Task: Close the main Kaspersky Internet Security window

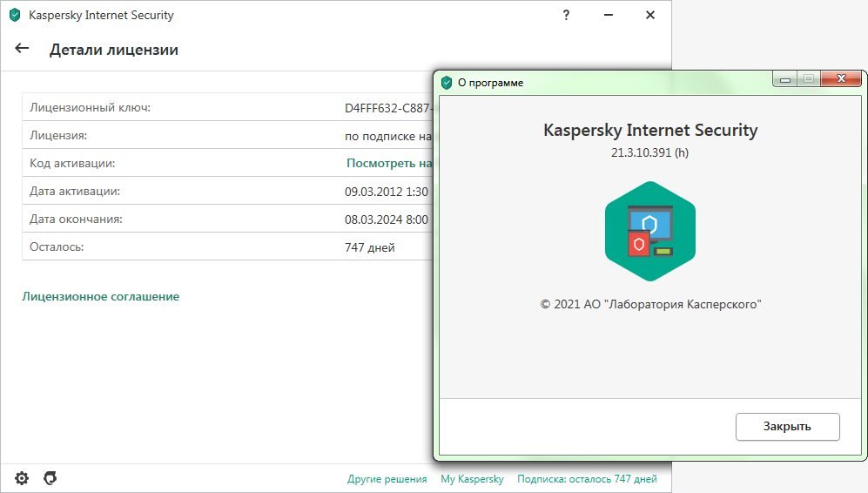Action: (650, 15)
